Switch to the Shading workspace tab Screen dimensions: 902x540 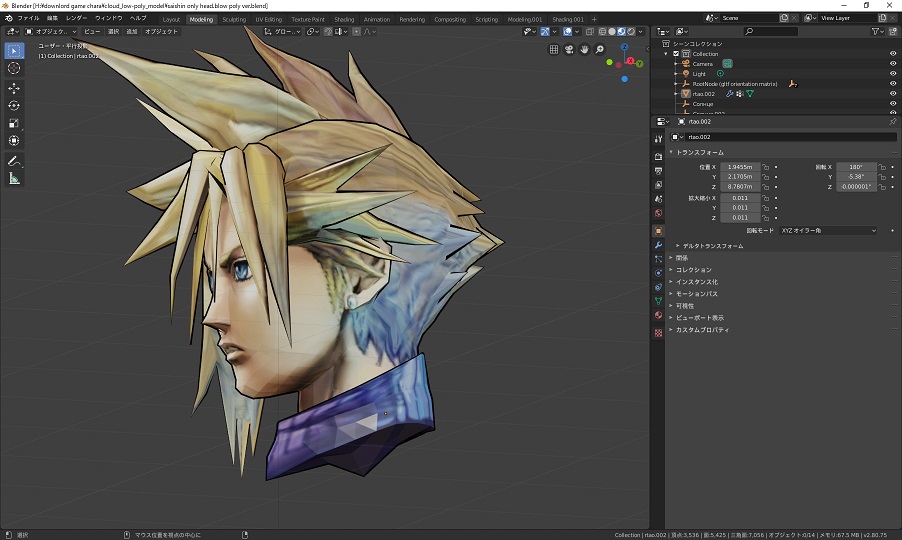[x=344, y=20]
